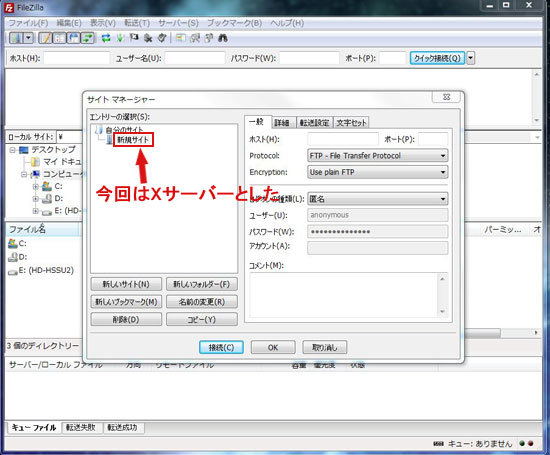Open the Site Manager toolbar icon
The height and width of the screenshot is (455, 550).
(x=16, y=38)
